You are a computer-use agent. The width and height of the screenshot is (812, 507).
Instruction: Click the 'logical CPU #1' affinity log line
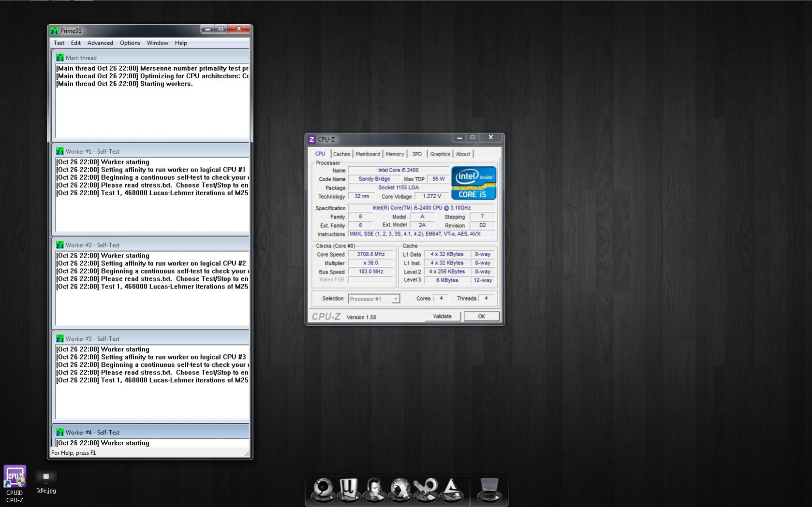(x=151, y=170)
